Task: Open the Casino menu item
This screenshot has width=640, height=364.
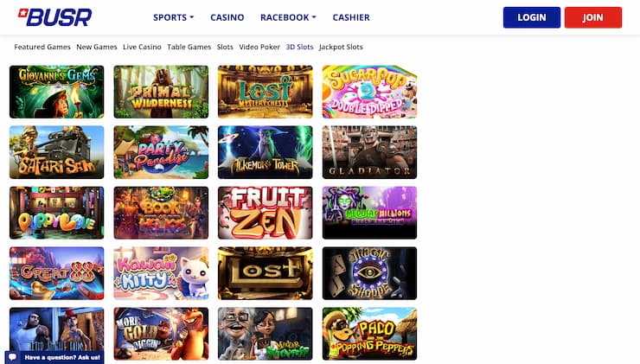Action: pos(227,17)
